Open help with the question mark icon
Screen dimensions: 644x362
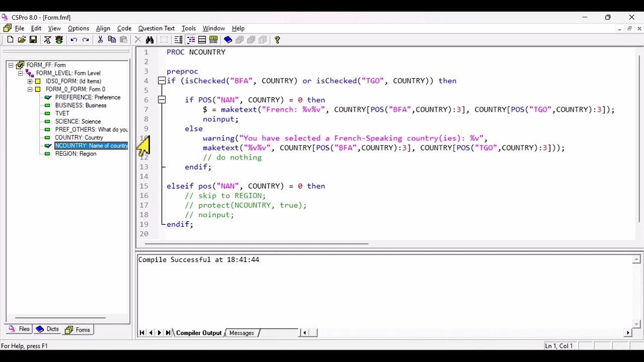pos(277,40)
